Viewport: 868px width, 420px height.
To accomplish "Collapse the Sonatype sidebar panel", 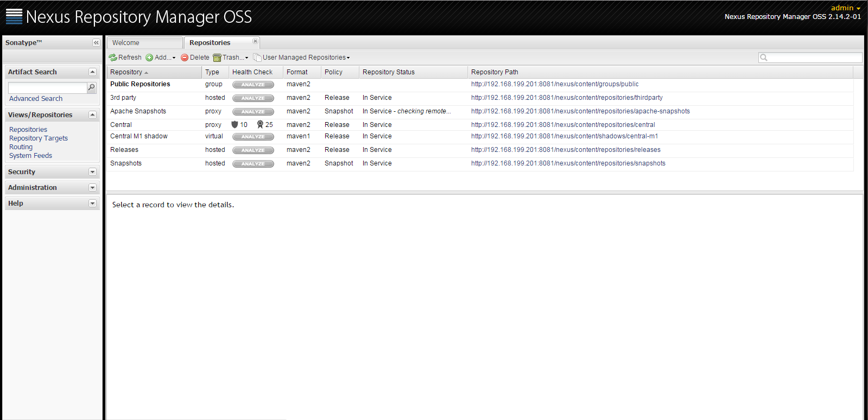I will click(96, 43).
